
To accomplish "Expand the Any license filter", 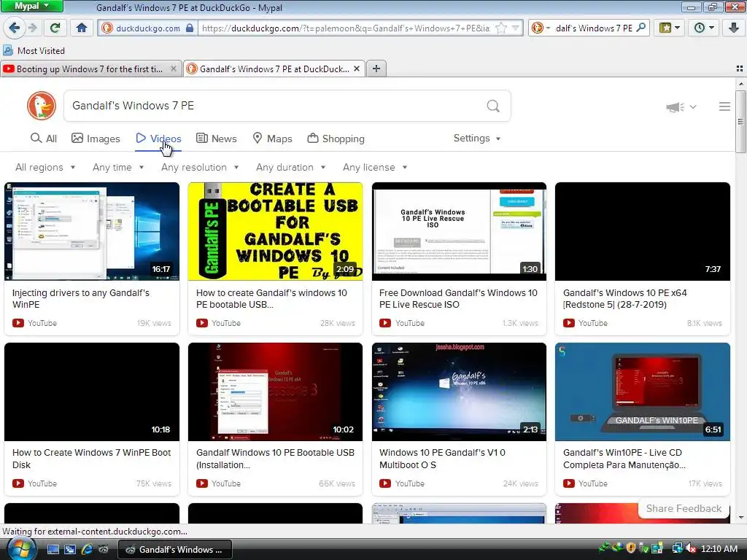I will (375, 167).
